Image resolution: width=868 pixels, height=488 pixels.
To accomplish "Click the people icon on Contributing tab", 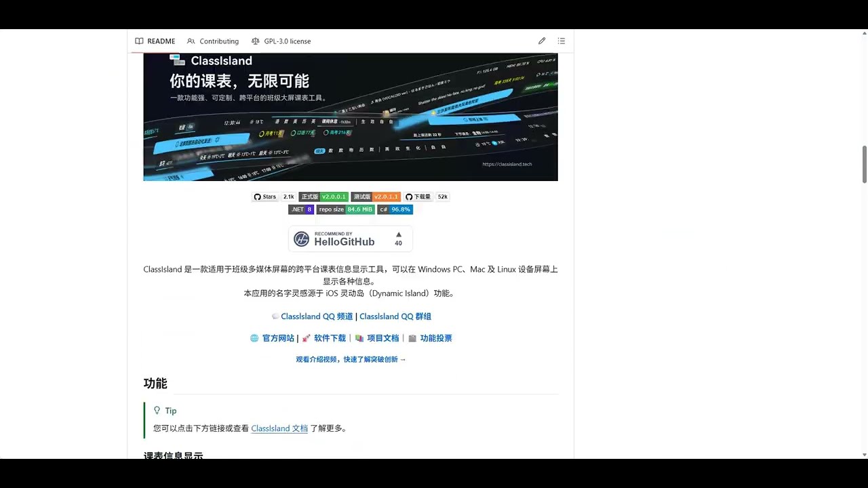I will coord(191,41).
